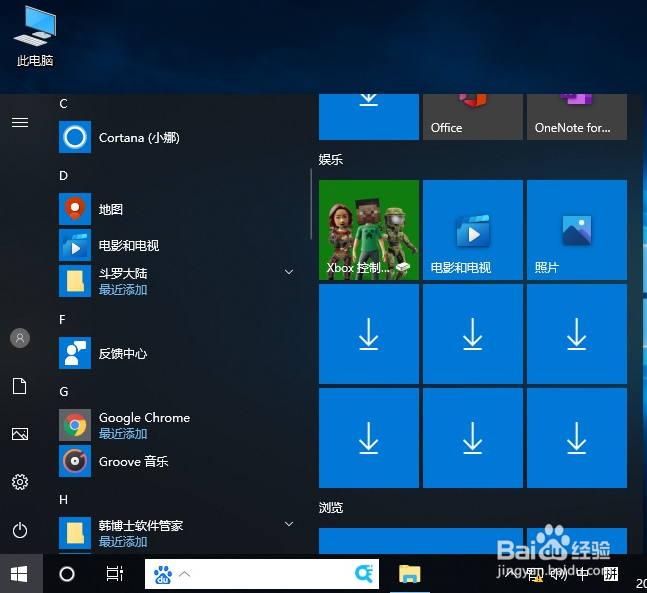
Task: Click the H letter header
Action: (x=63, y=500)
